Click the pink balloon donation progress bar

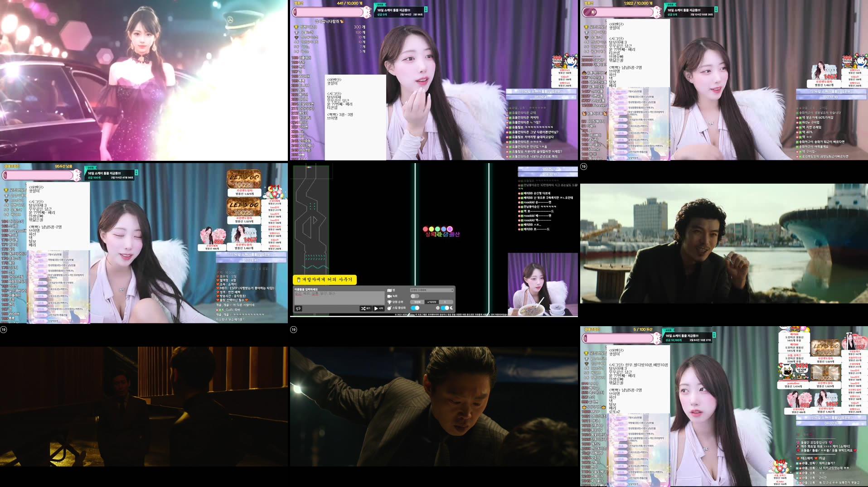(x=326, y=12)
